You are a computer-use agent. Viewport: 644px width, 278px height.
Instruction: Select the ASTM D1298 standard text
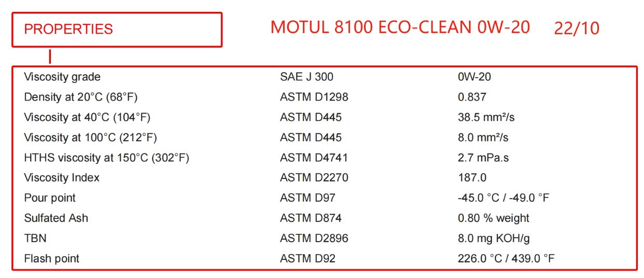pyautogui.click(x=314, y=97)
